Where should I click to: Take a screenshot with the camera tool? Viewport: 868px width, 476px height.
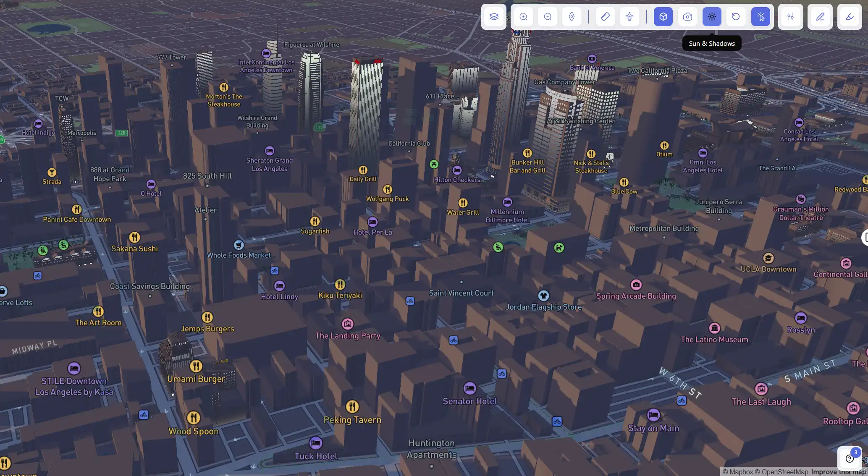coord(687,17)
